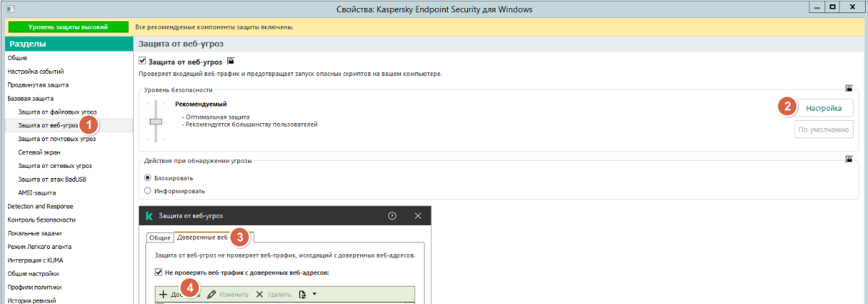
Task: Click lock icon of Уровень безопасности group
Action: click(849, 88)
